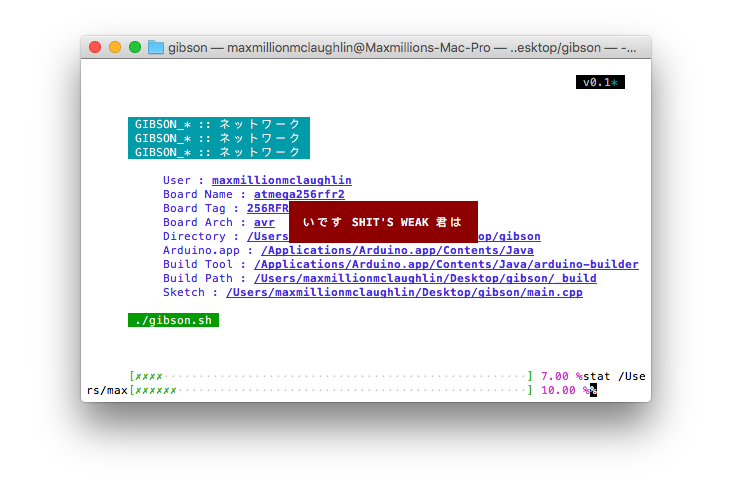Open the arduino-builder build tool link
This screenshot has height=481, width=733.
tap(446, 265)
